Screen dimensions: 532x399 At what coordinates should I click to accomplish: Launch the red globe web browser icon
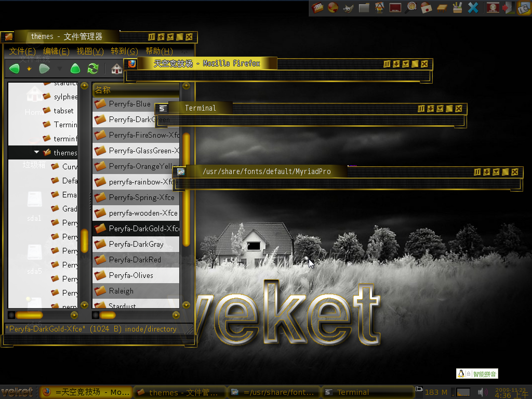pos(333,7)
